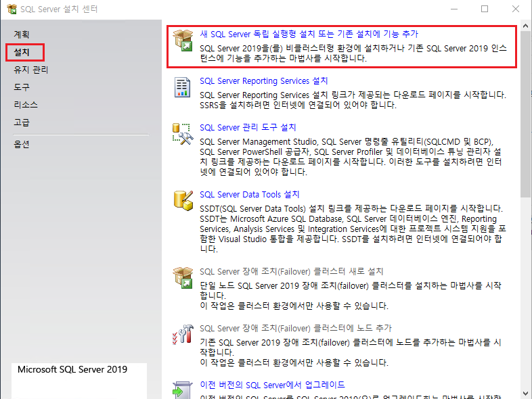This screenshot has width=532, height=399.
Task: Click the Microsoft SQL Server 2019 label
Action: 72,369
